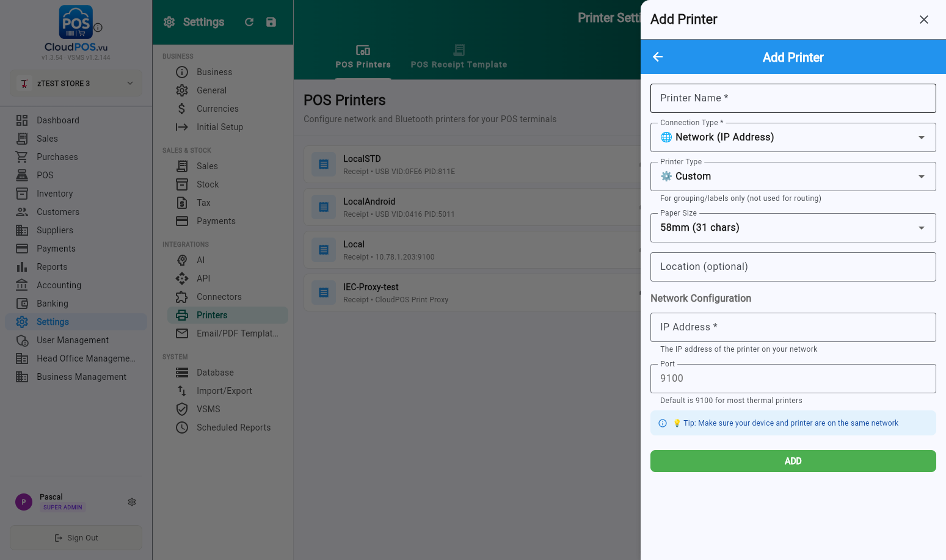Click the Port field showing 9100

793,379
